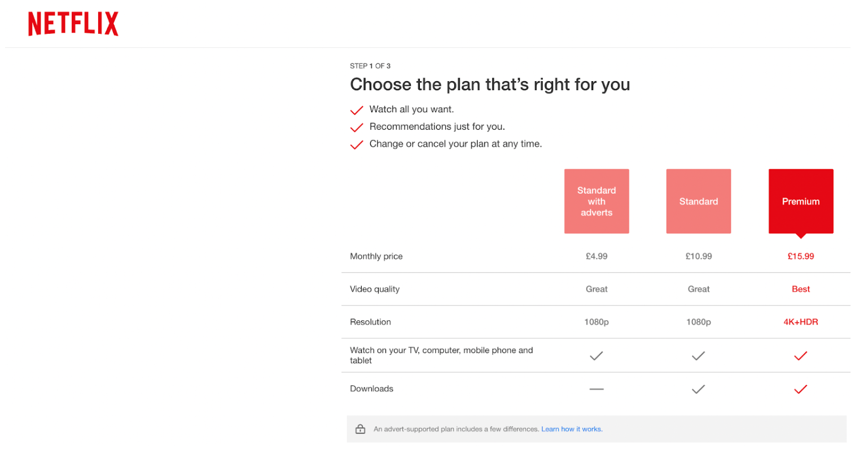Click the £4.99 monthly price
868x458 pixels.
(x=597, y=256)
